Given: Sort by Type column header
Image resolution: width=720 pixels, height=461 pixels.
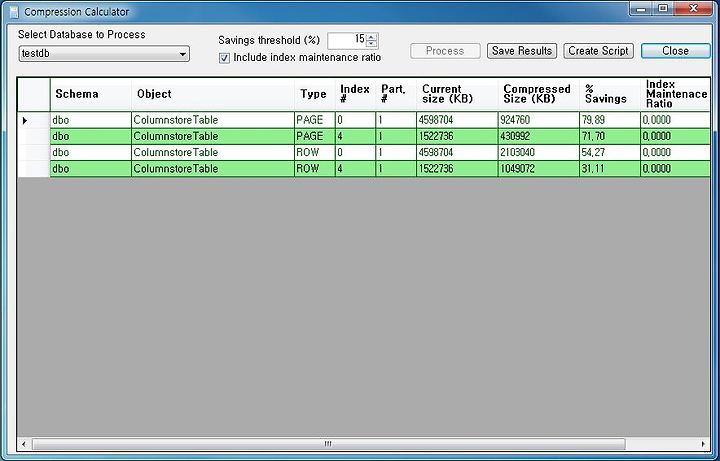Looking at the screenshot, I should point(315,94).
